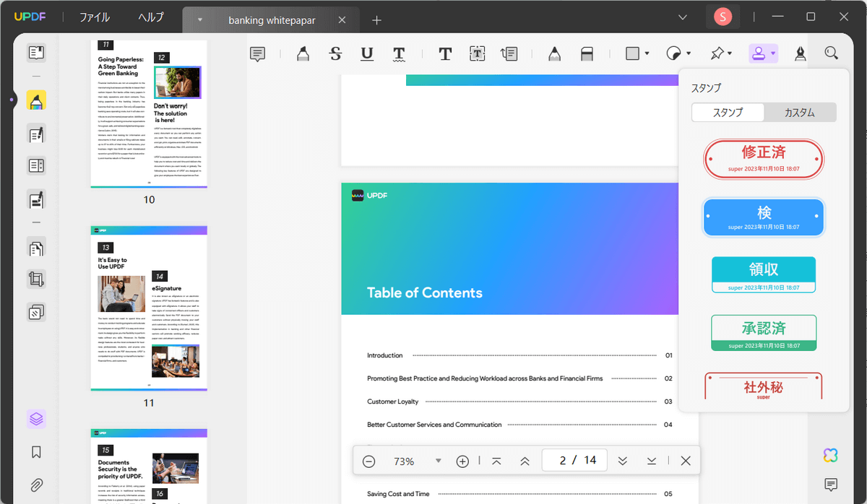The width and height of the screenshot is (867, 504).
Task: Choose the red 社外秘 stamp
Action: (x=764, y=386)
